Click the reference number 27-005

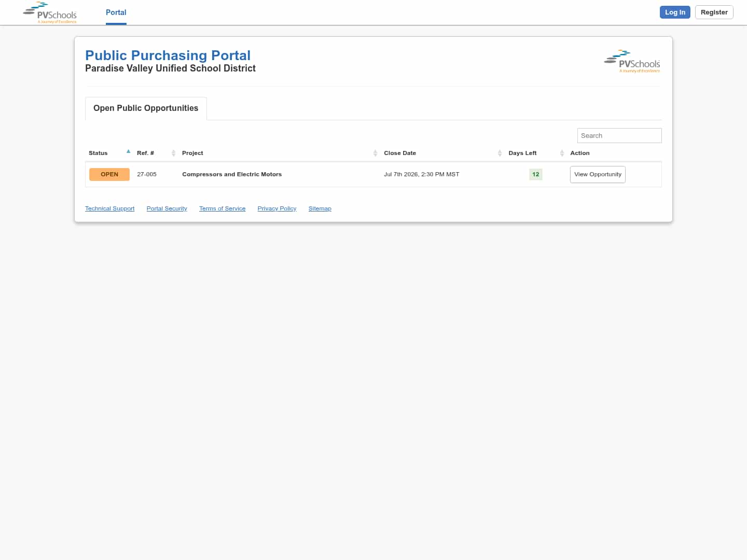[147, 174]
